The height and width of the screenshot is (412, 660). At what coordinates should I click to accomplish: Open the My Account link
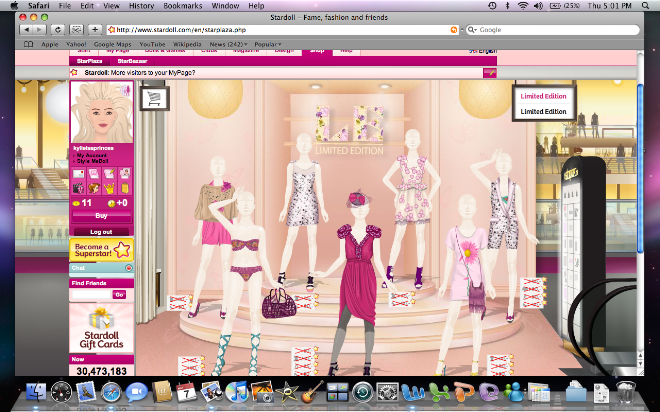[92, 155]
